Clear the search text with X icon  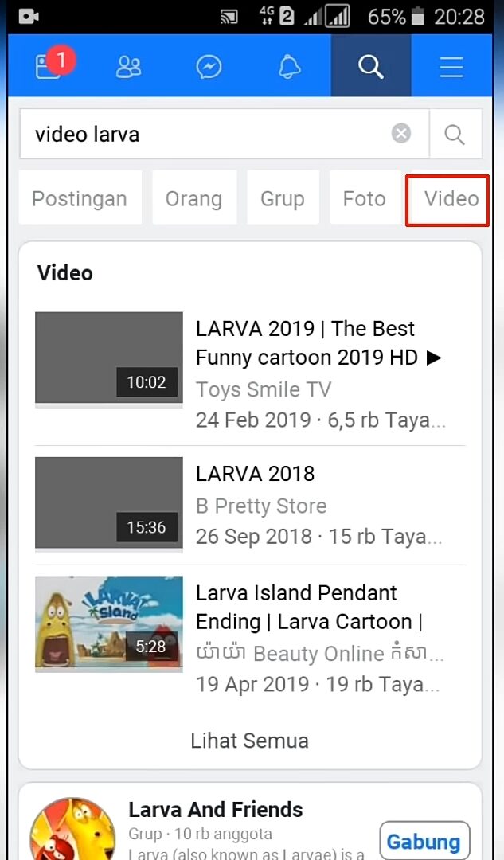(x=401, y=133)
